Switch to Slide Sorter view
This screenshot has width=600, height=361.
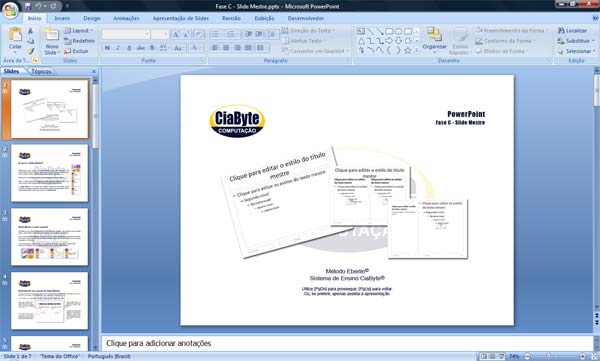(x=492, y=356)
